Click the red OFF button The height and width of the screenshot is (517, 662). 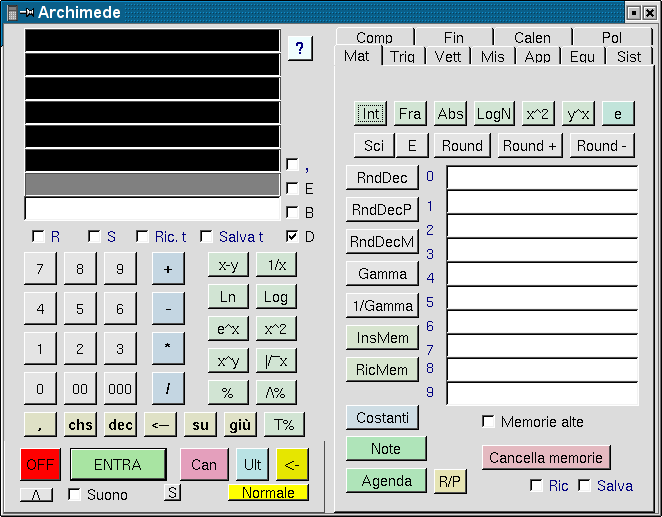(41, 464)
